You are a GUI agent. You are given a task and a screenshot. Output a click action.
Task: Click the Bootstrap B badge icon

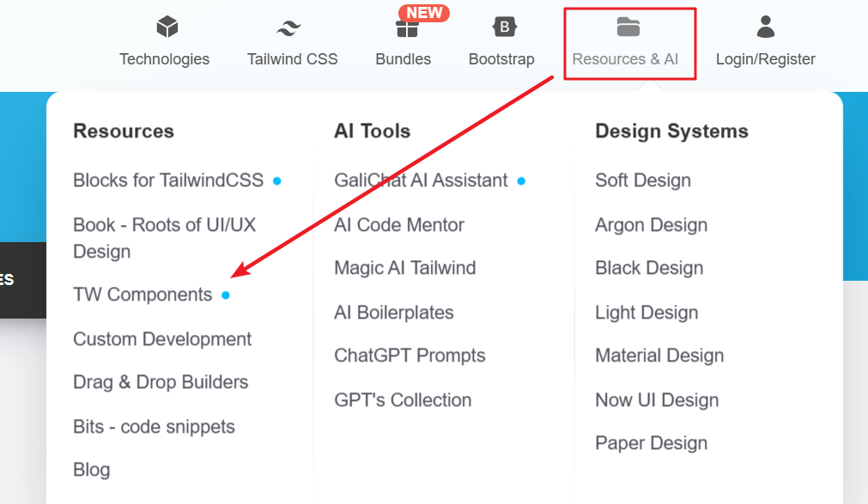coord(504,27)
